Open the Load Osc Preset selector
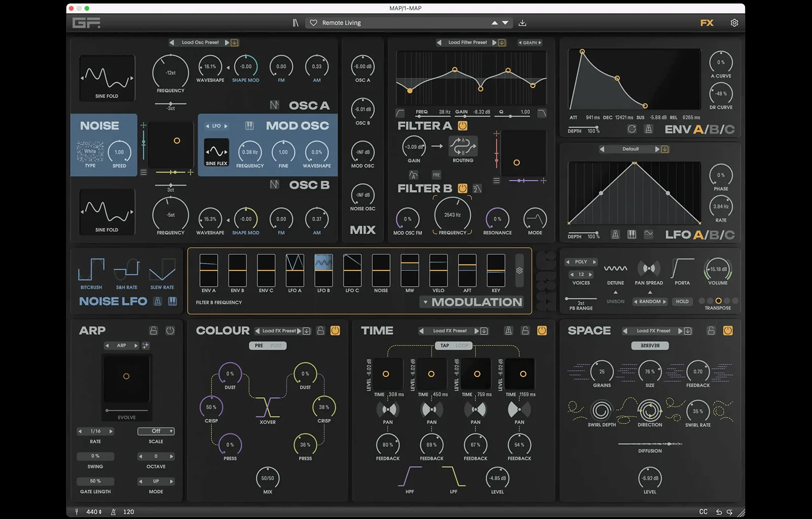The width and height of the screenshot is (812, 519). (200, 43)
